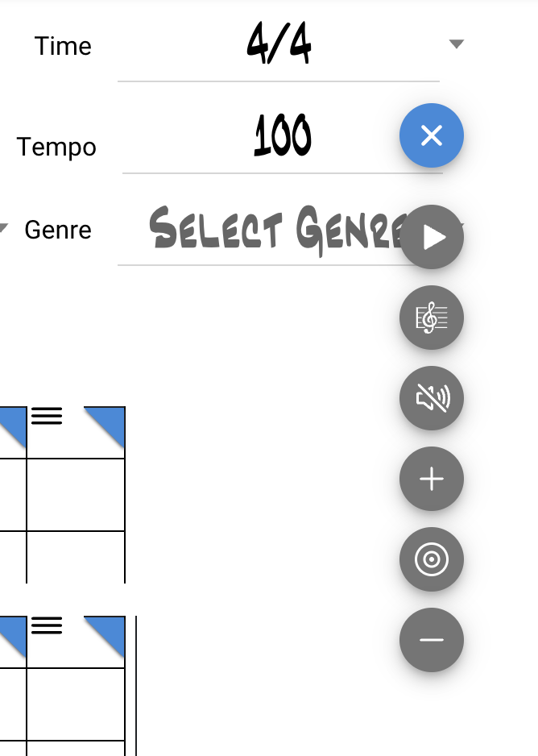This screenshot has width=538, height=756.
Task: Click the Tempo label
Action: click(x=56, y=147)
